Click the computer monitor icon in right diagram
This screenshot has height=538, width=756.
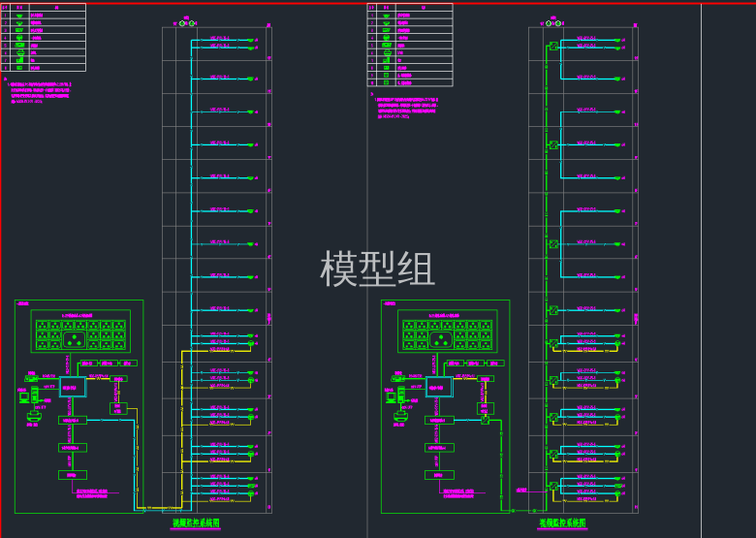390,396
